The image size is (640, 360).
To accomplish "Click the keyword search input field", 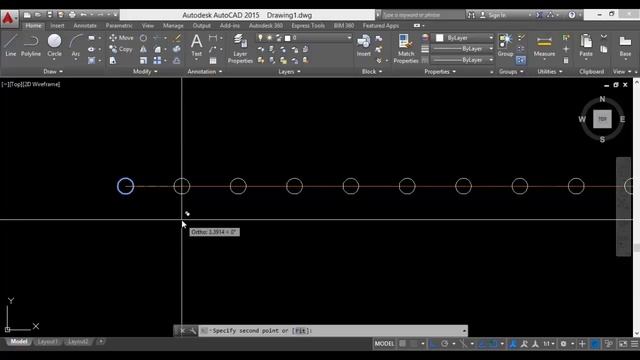I will (x=423, y=15).
